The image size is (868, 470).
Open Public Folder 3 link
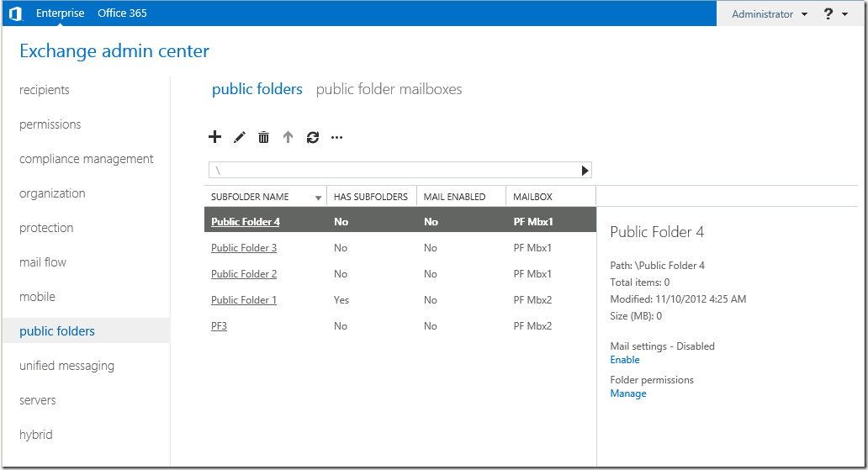coord(244,247)
